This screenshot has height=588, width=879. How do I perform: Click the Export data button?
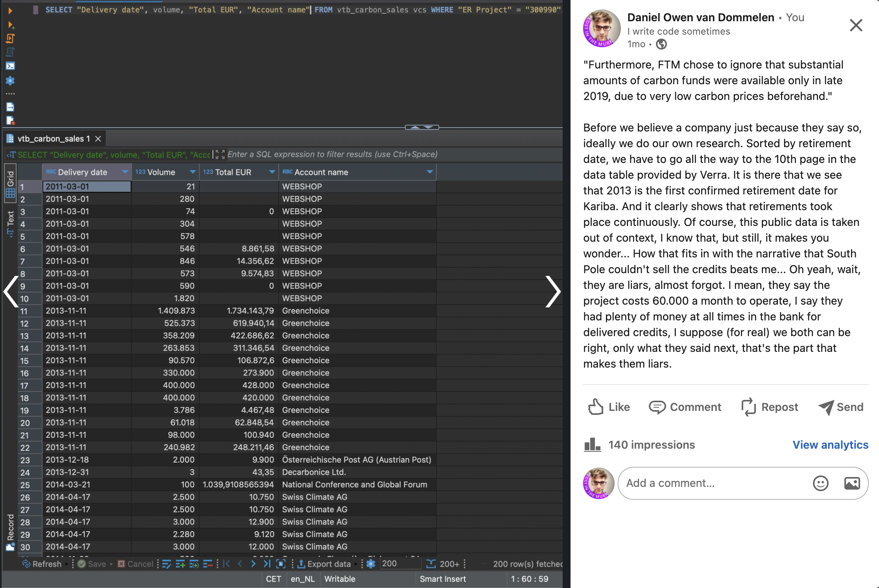coord(324,564)
